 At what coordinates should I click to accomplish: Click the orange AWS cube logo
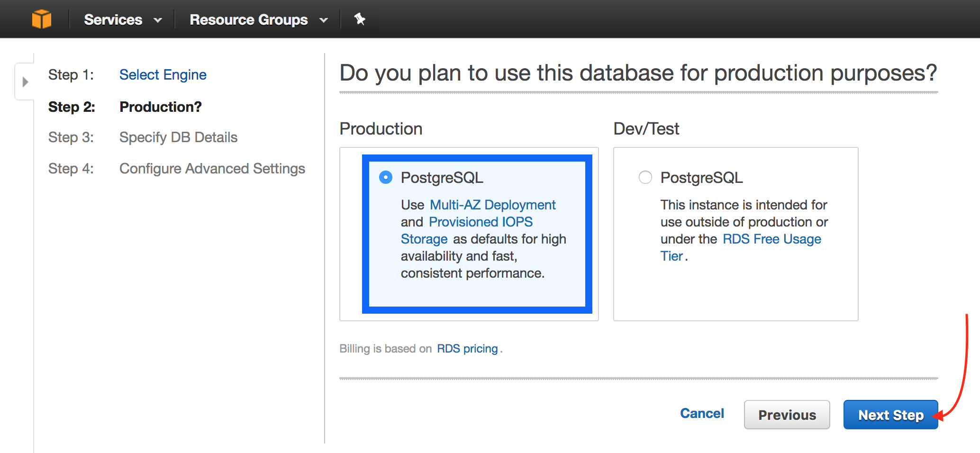point(42,19)
